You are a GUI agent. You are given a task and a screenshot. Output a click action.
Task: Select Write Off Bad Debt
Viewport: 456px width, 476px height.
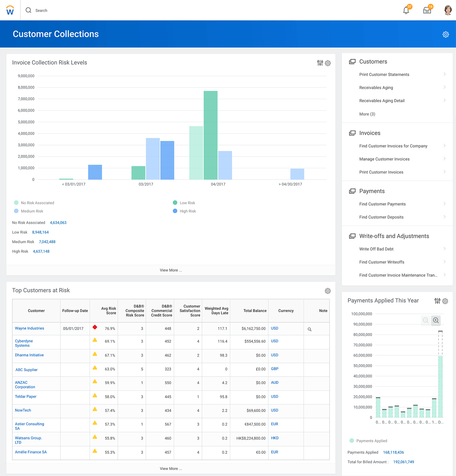click(x=376, y=249)
